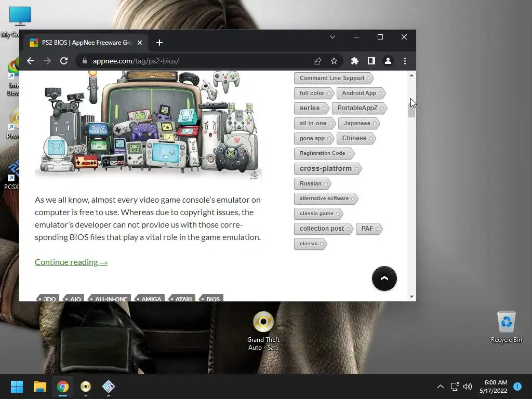Screen dimensions: 532x399
Task: Open Chrome's three-dot menu
Action: (x=405, y=61)
